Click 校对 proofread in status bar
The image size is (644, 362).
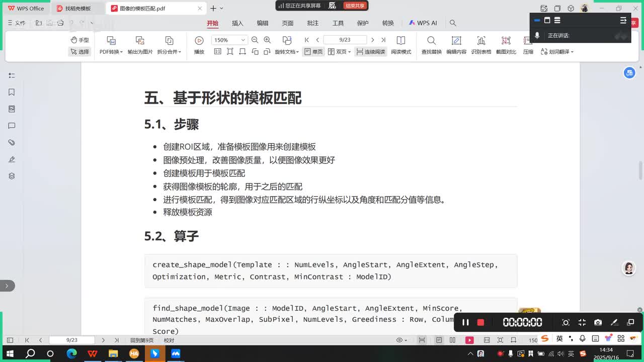[169, 340]
